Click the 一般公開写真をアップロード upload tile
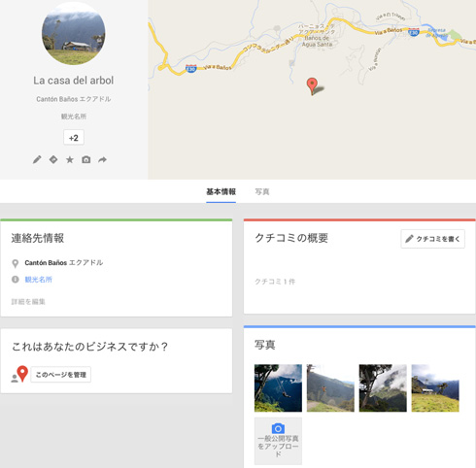The width and height of the screenshot is (476, 468). 278,441
